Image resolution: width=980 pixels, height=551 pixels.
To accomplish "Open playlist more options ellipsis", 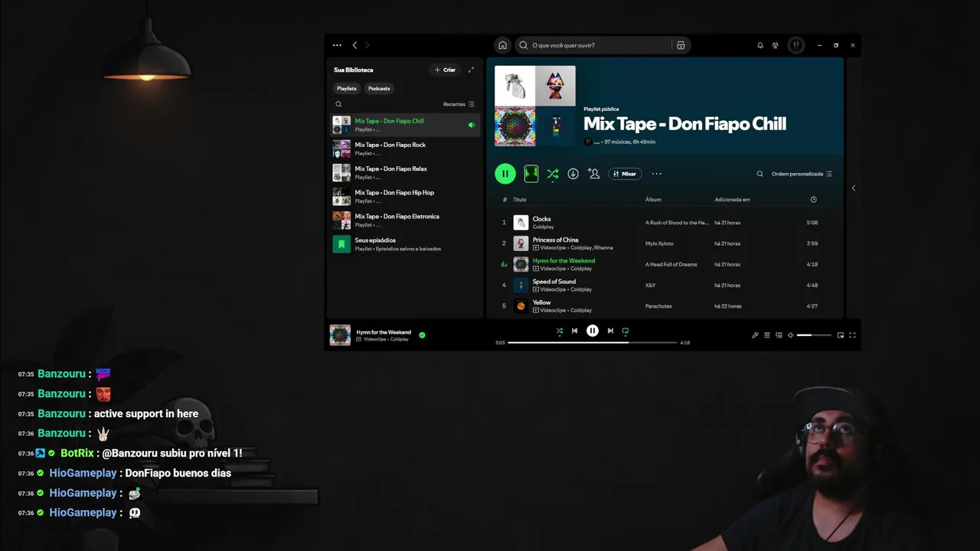I will click(656, 174).
